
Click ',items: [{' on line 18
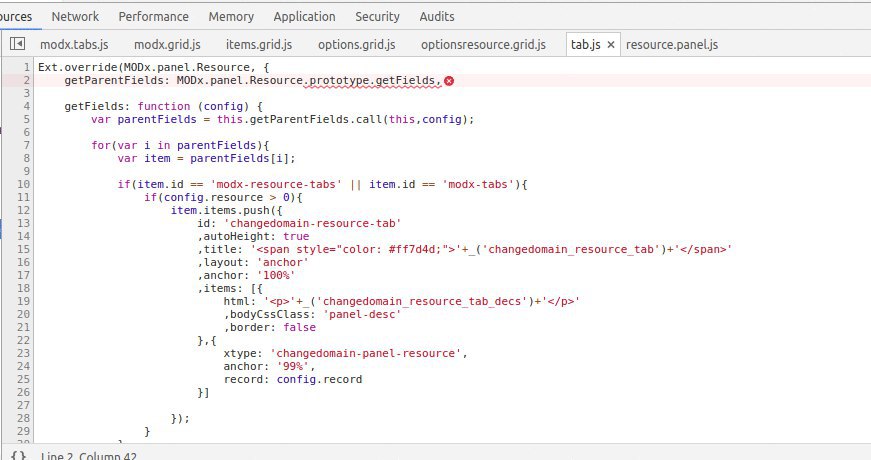(229, 288)
